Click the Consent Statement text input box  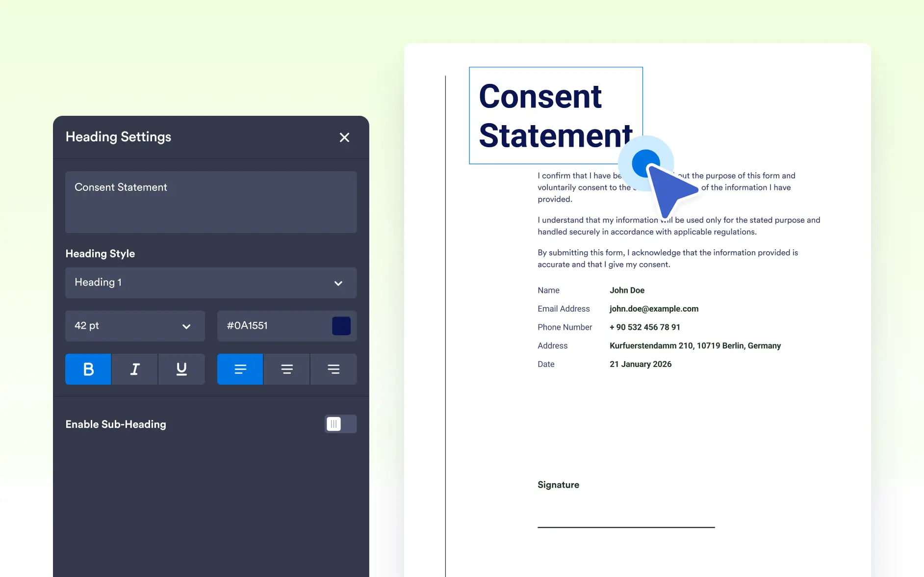pos(211,202)
